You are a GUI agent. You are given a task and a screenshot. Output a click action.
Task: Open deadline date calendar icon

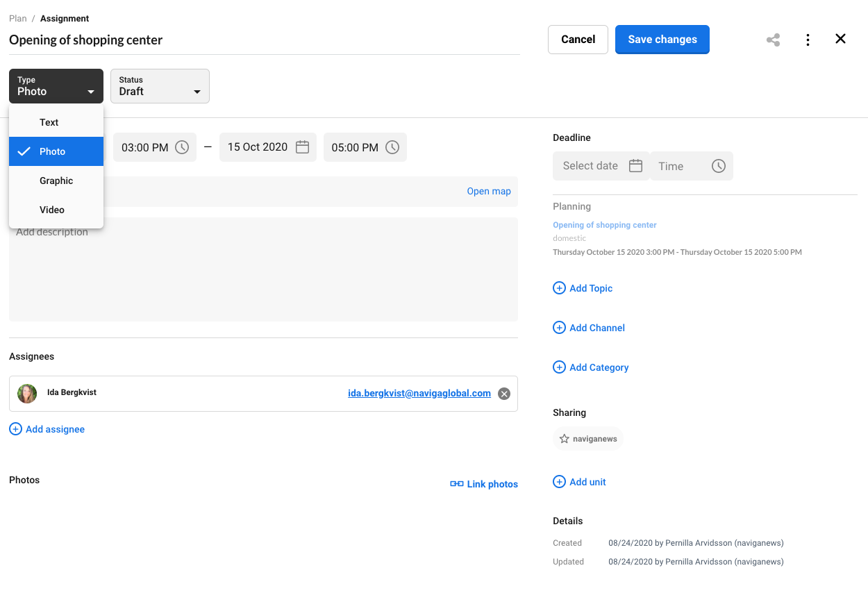[635, 166]
